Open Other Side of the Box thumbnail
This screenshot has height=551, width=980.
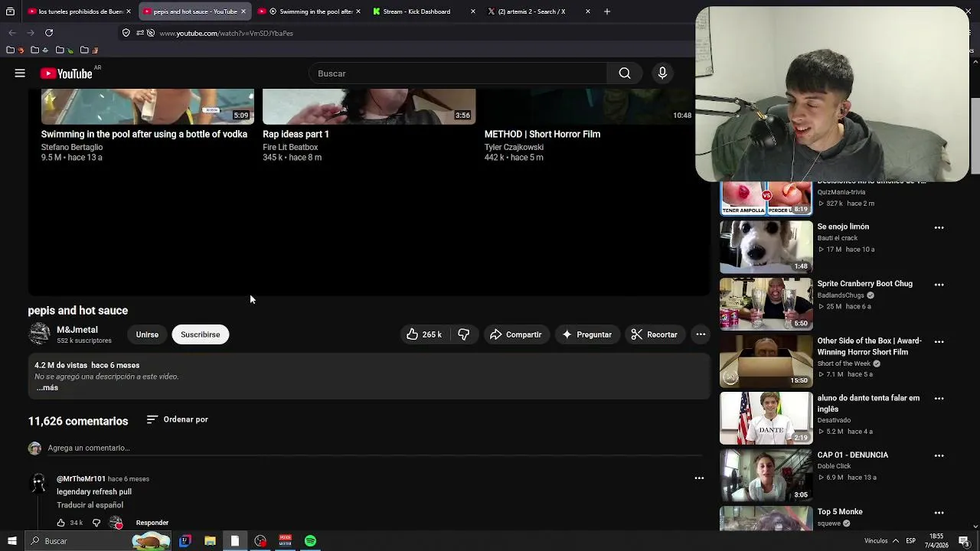coord(766,360)
